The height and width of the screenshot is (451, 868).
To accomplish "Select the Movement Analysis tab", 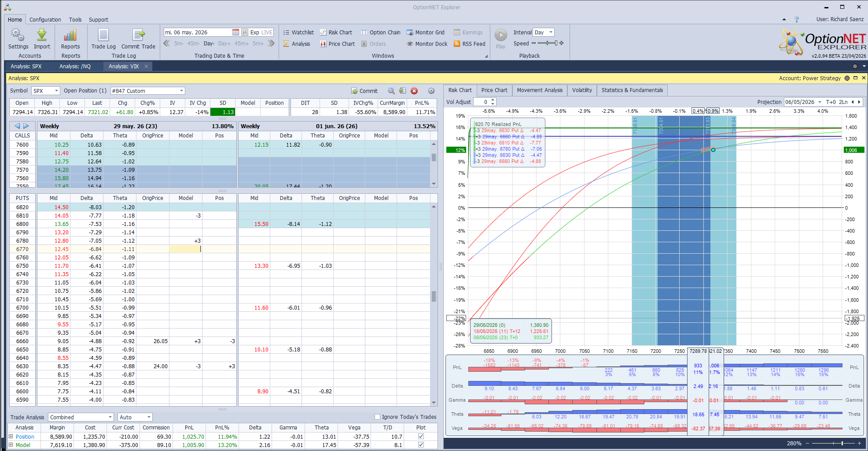I will pyautogui.click(x=540, y=90).
